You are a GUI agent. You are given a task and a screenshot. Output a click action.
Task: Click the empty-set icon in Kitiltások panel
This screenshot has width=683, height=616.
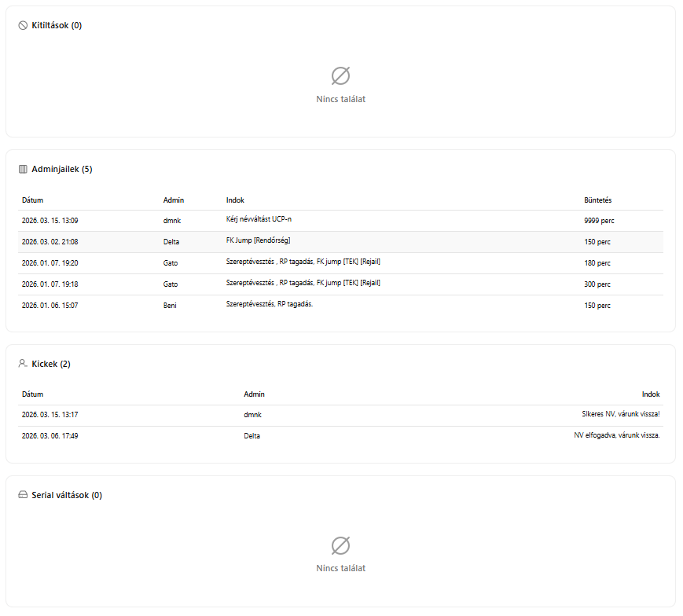[340, 75]
